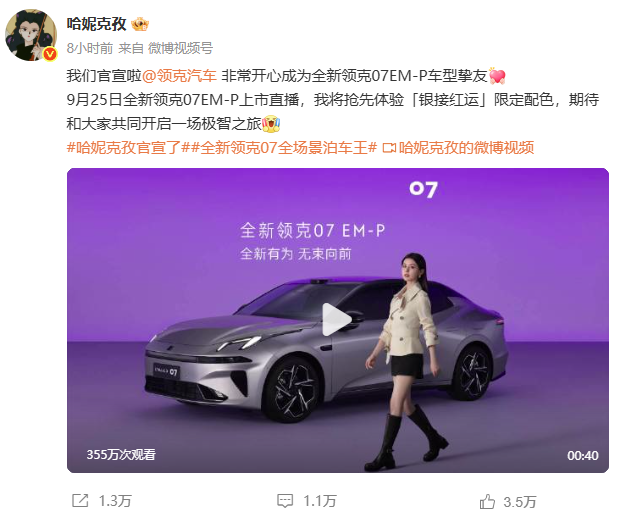The width and height of the screenshot is (623, 515).
Task: Click the 1.1万 comment count
Action: [320, 501]
